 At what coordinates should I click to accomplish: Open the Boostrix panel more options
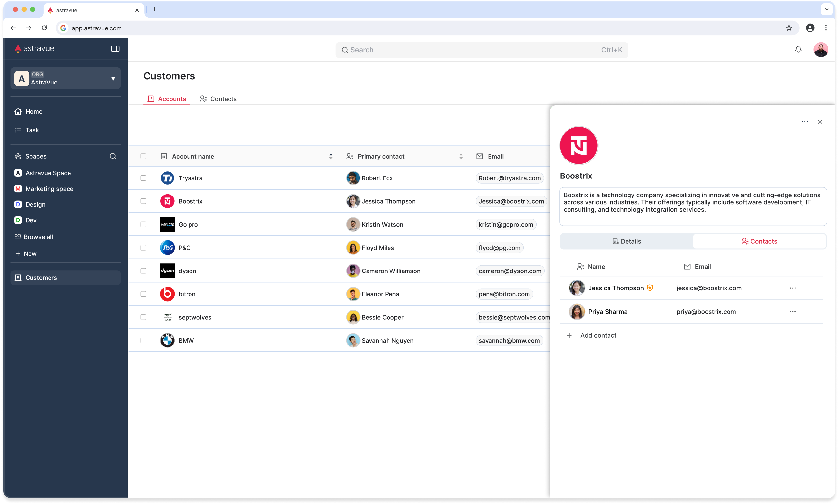coord(804,122)
